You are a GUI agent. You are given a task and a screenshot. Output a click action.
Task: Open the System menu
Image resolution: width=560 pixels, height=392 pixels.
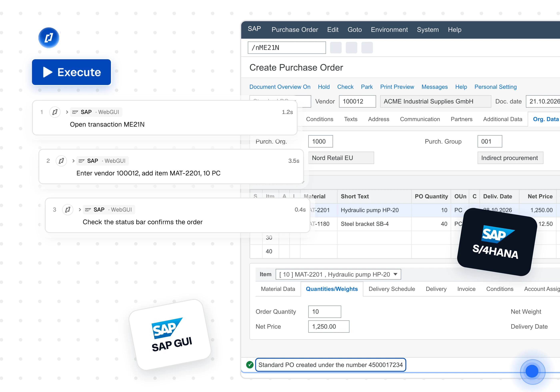click(x=428, y=30)
